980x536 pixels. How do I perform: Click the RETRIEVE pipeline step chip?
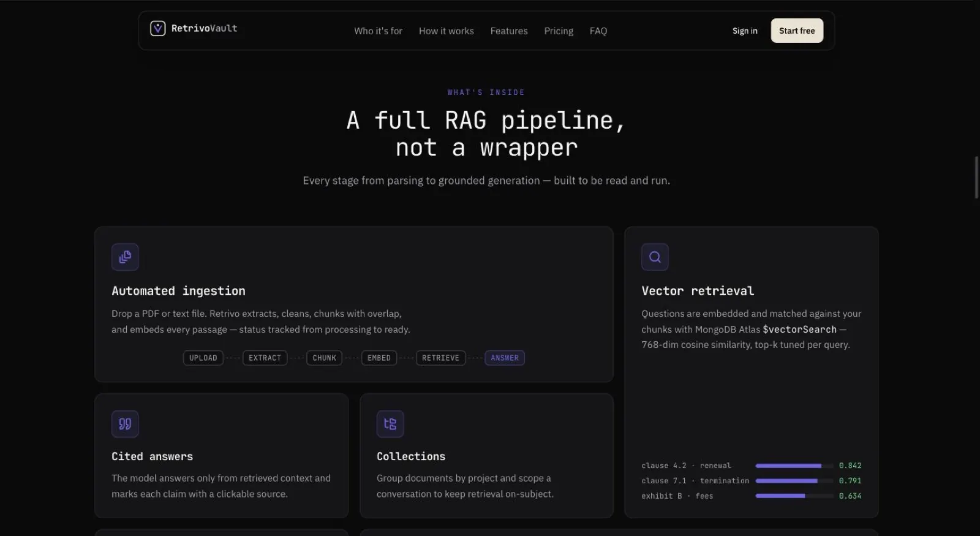[x=440, y=358]
